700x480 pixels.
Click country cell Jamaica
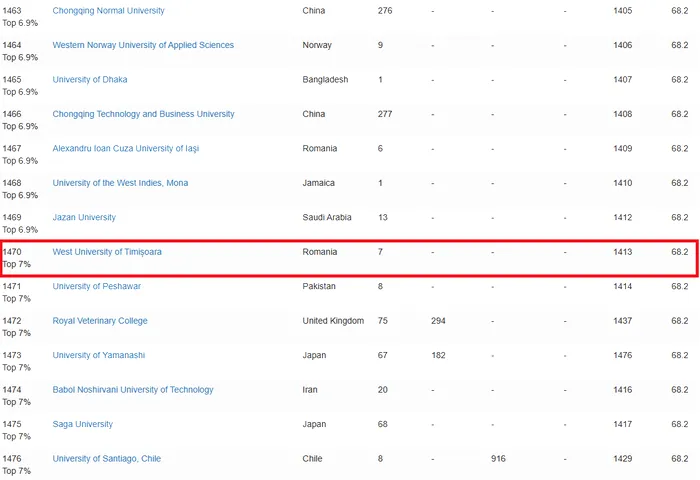point(318,183)
